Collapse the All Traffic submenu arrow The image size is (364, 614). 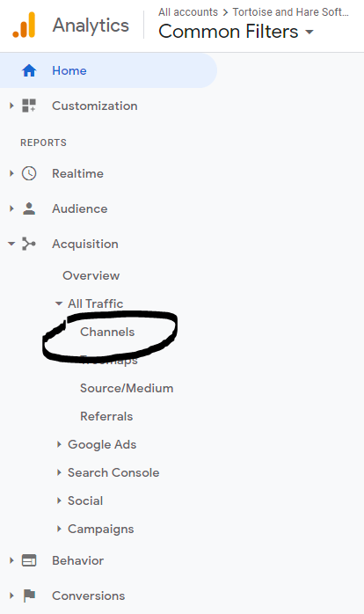pyautogui.click(x=59, y=303)
